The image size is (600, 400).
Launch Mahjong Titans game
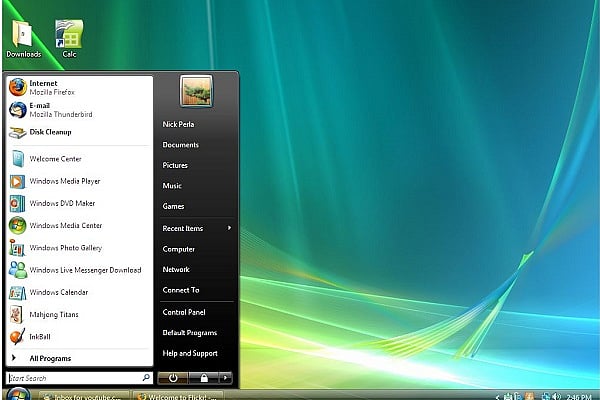click(x=55, y=314)
